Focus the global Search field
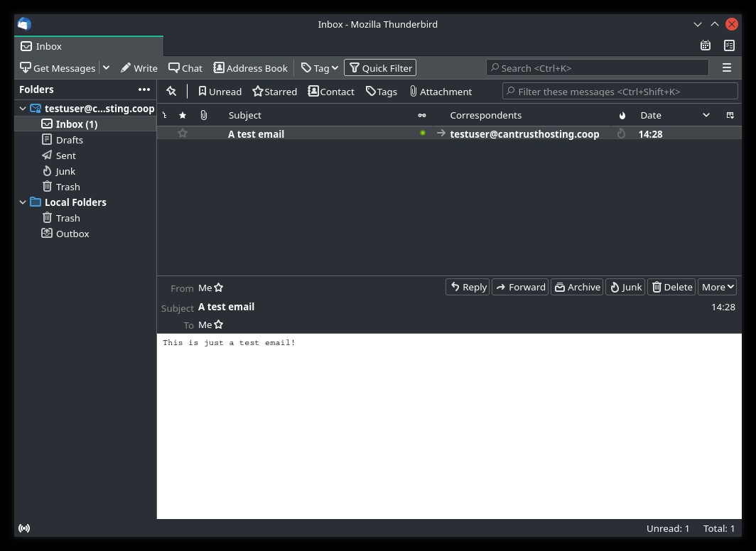756x551 pixels. pyautogui.click(x=598, y=68)
